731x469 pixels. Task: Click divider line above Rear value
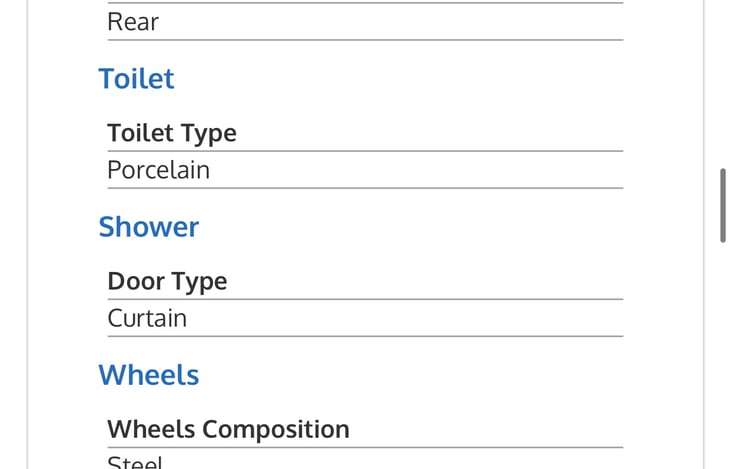pos(366,3)
